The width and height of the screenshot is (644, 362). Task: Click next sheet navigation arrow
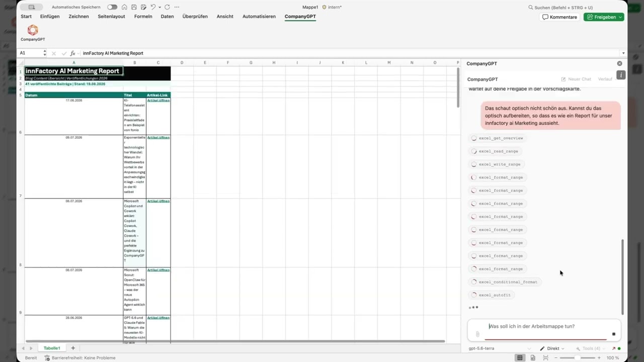point(31,348)
